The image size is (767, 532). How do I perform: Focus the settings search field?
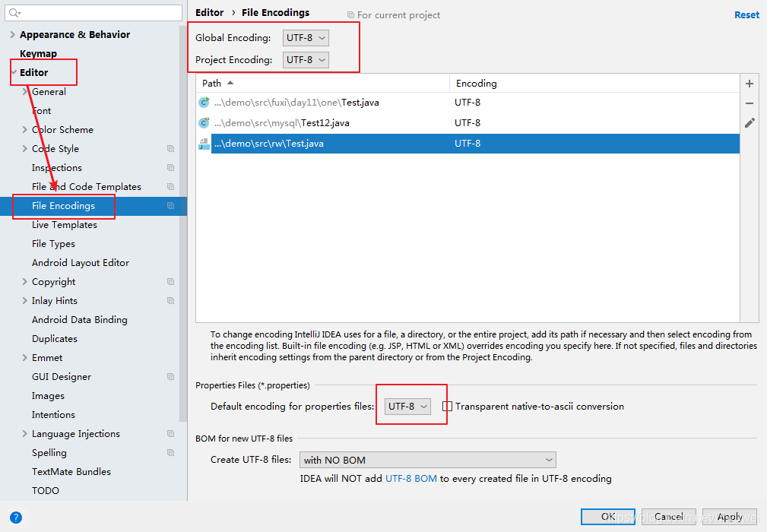[x=93, y=13]
